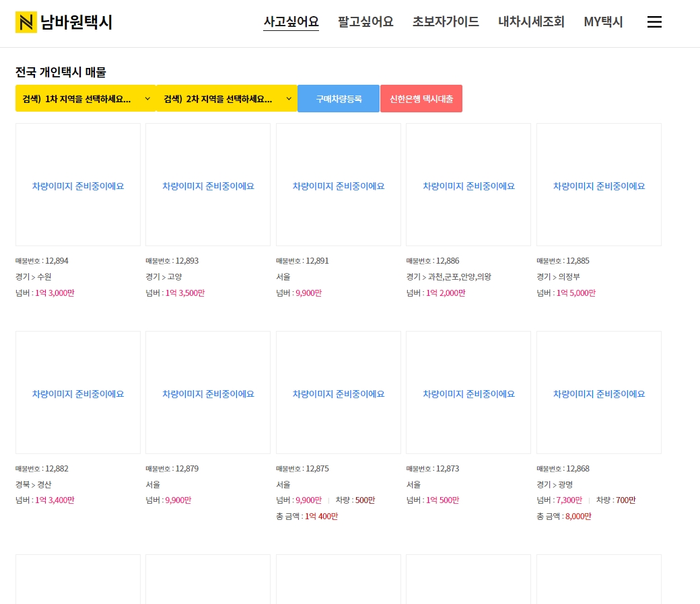
Task: Open vehicle image of listing 12,893
Action: 208,185
